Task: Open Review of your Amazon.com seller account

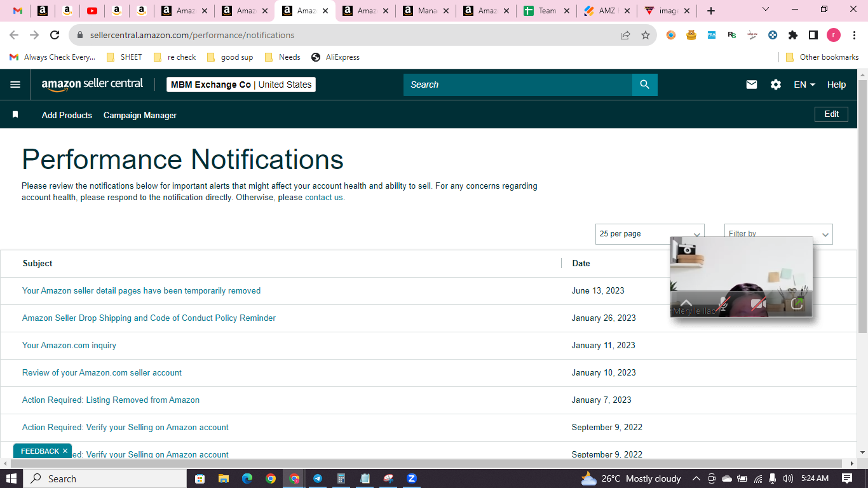Action: tap(102, 372)
